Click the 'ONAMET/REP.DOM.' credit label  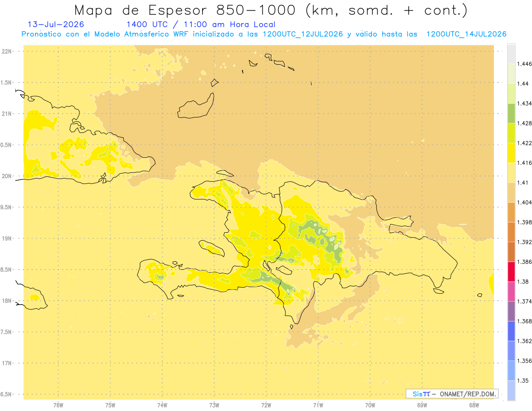point(468,394)
